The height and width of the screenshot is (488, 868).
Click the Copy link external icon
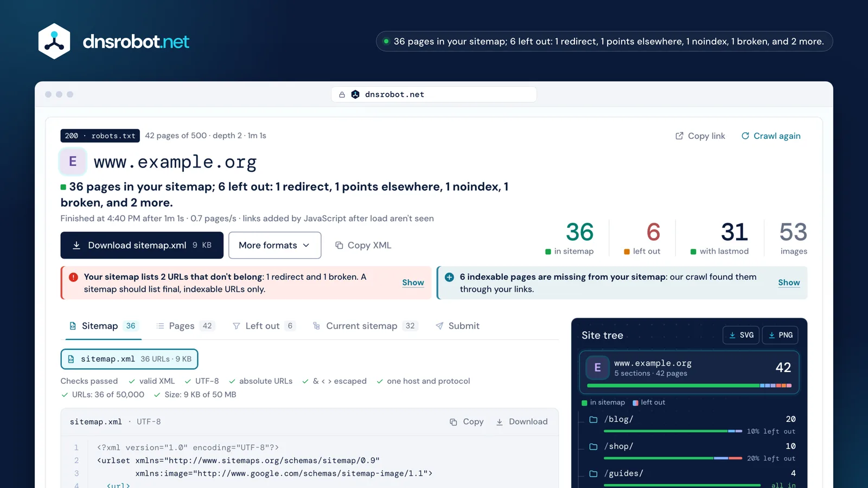pos(679,136)
